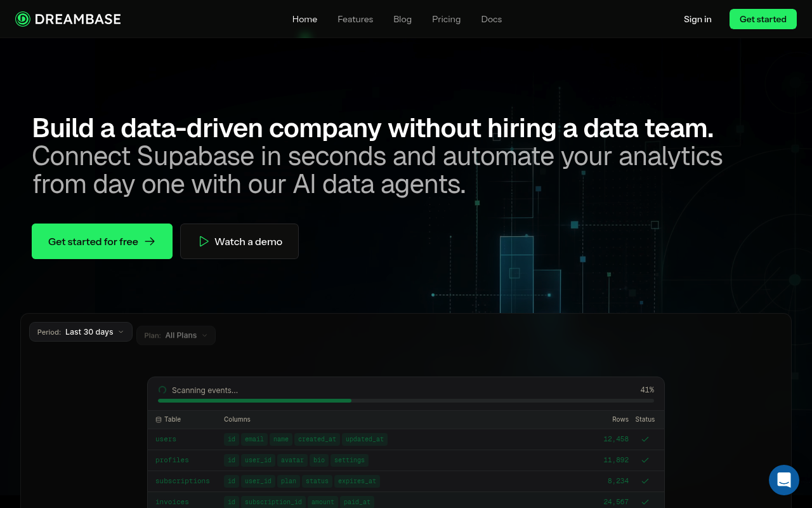Click the header Get started button
Screen dimensions: 812x508
(x=763, y=19)
